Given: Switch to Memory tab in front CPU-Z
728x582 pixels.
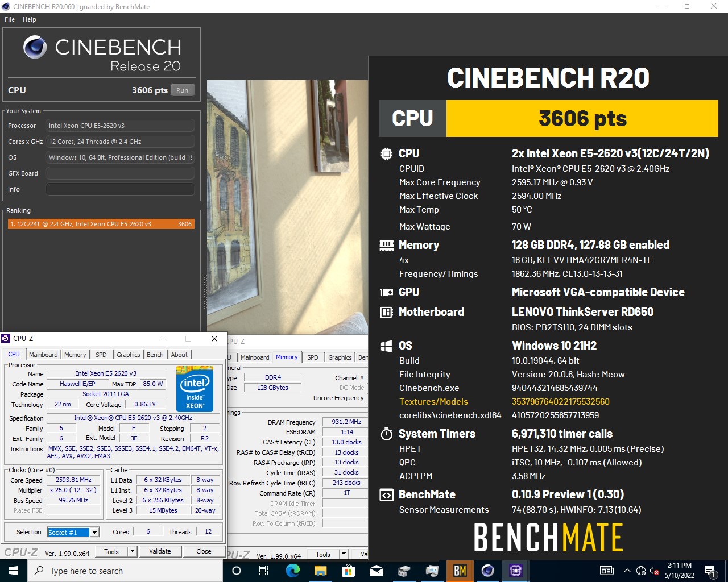Looking at the screenshot, I should (x=75, y=355).
